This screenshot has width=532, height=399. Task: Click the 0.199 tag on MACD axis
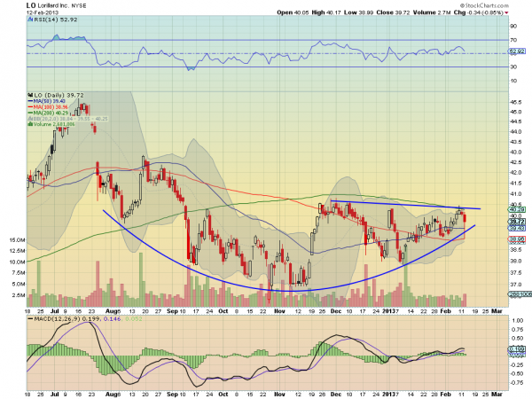pyautogui.click(x=517, y=348)
